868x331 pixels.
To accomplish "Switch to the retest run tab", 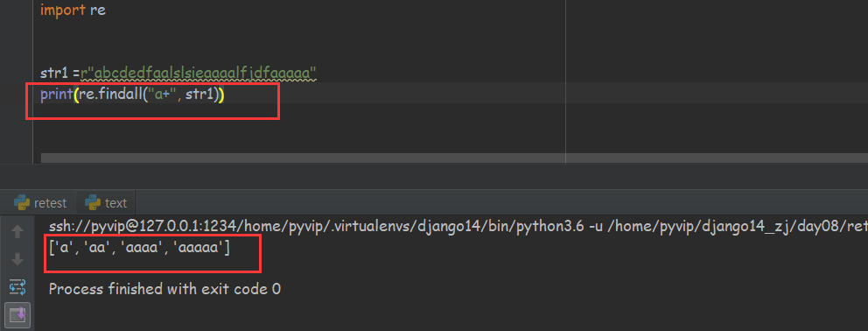I will (40, 203).
